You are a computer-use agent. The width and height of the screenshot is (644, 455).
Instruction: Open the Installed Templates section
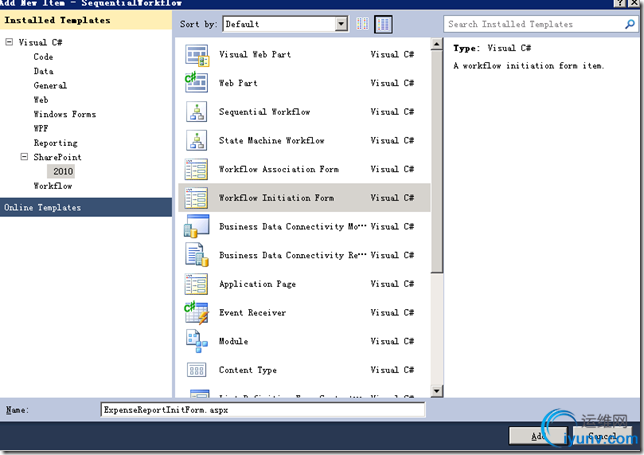(86, 20)
